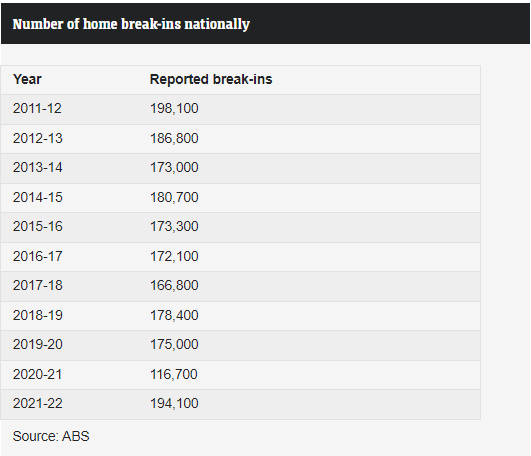Select the 2015-16 year cell

click(38, 226)
